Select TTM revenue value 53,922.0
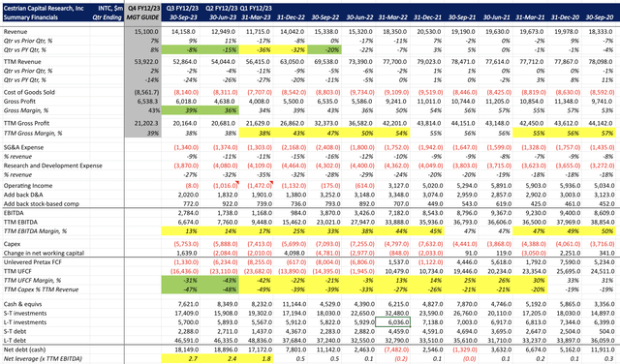 [146, 62]
